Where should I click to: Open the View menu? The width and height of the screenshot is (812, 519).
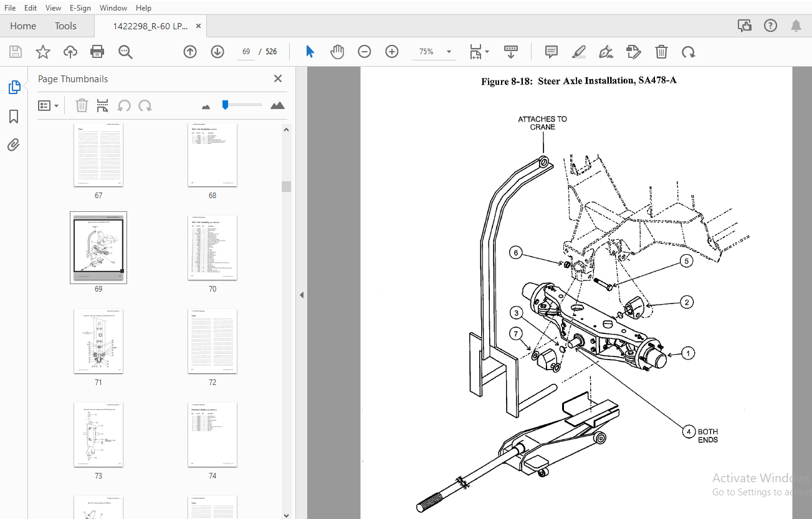point(54,8)
